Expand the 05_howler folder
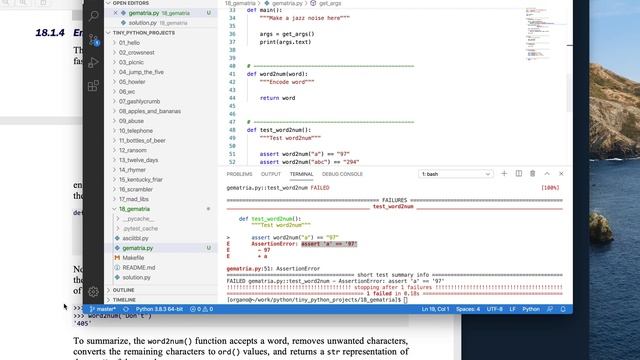The height and width of the screenshot is (360, 640). click(x=161, y=82)
